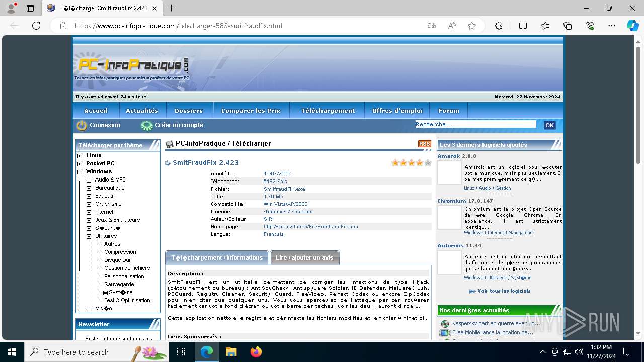Select the Compression tree item
The height and width of the screenshot is (362, 644).
pyautogui.click(x=120, y=252)
